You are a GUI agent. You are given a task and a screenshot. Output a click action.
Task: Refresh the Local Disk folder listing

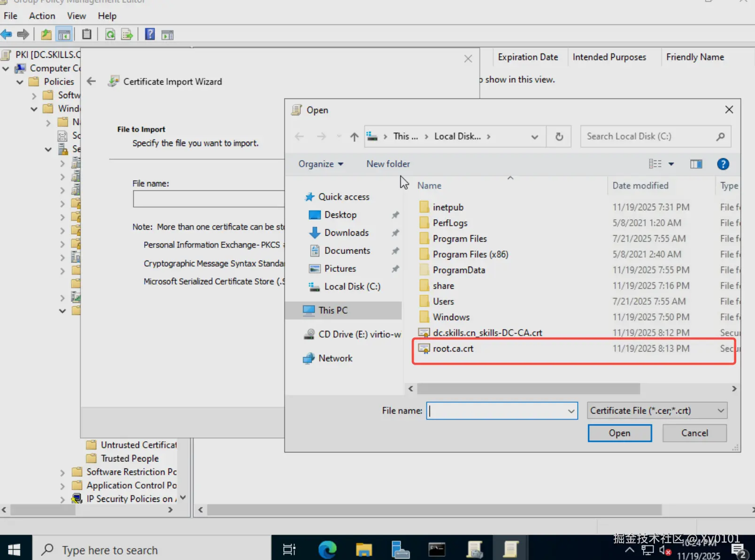pos(559,137)
